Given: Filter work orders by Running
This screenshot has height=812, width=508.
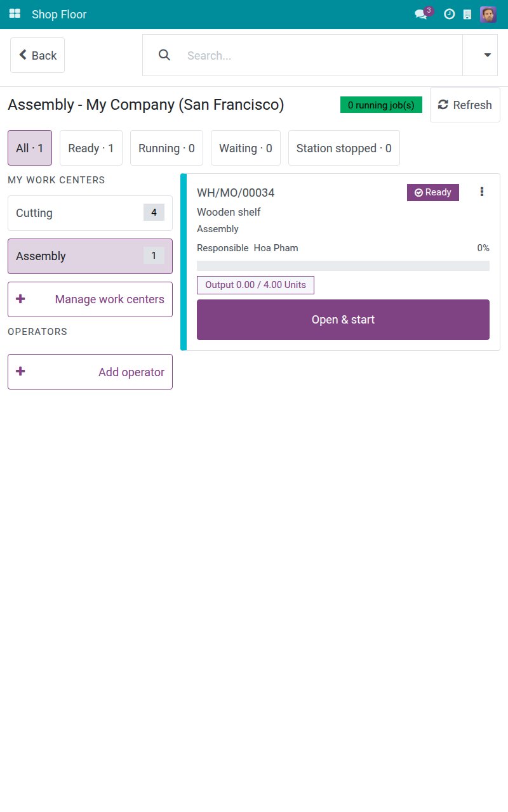Looking at the screenshot, I should click(166, 148).
